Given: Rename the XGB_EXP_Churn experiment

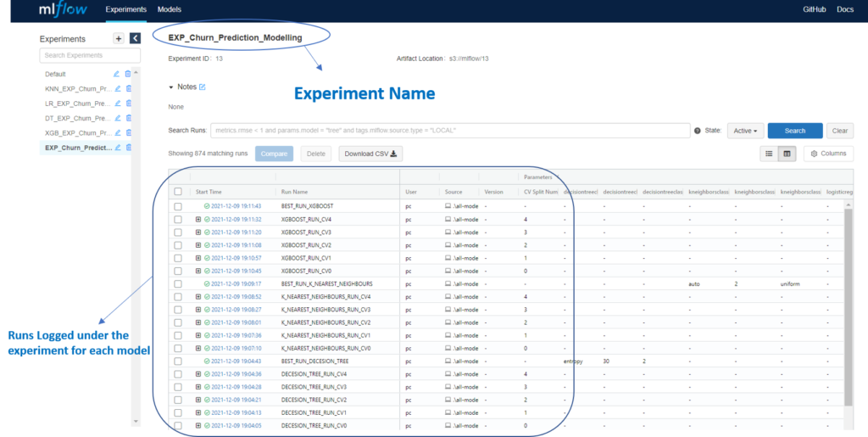Looking at the screenshot, I should click(x=117, y=133).
